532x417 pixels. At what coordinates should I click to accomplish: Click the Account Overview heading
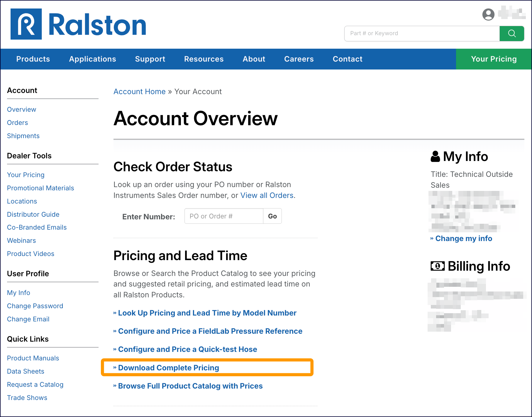[x=196, y=118]
